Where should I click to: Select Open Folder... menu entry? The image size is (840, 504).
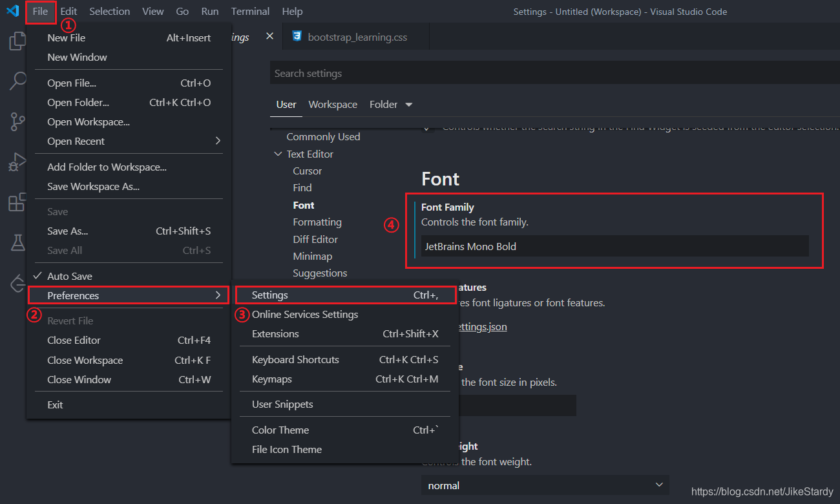click(128, 102)
